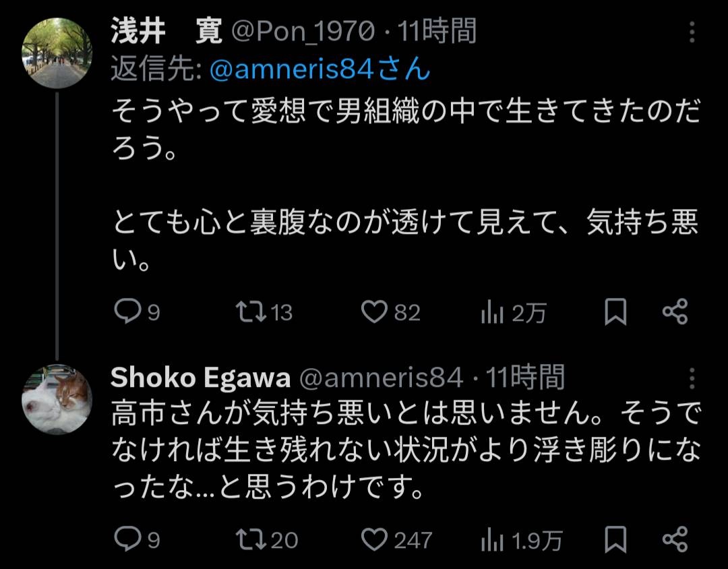Open Shoko Egawa's cat profile picture
Viewport: 728px width, 569px height.
click(x=57, y=400)
